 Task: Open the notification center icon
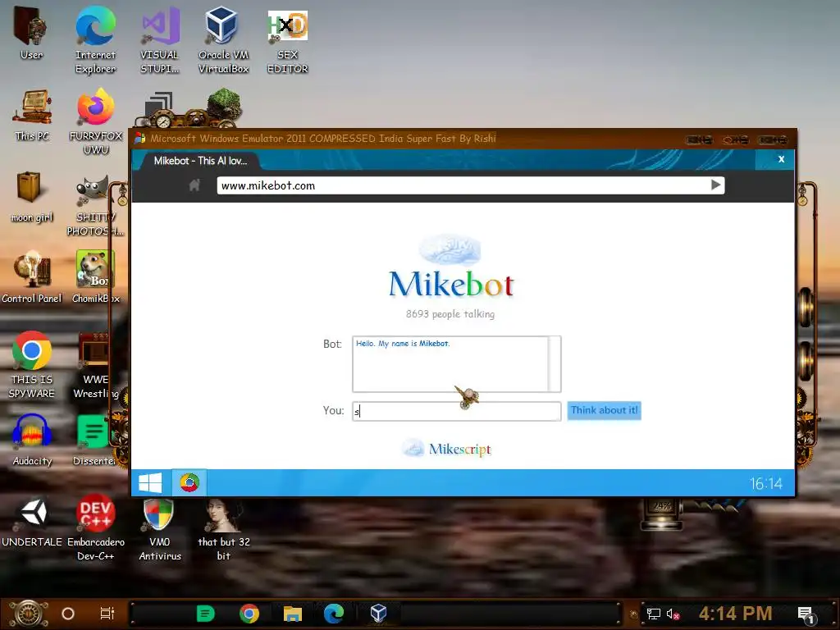[806, 614]
